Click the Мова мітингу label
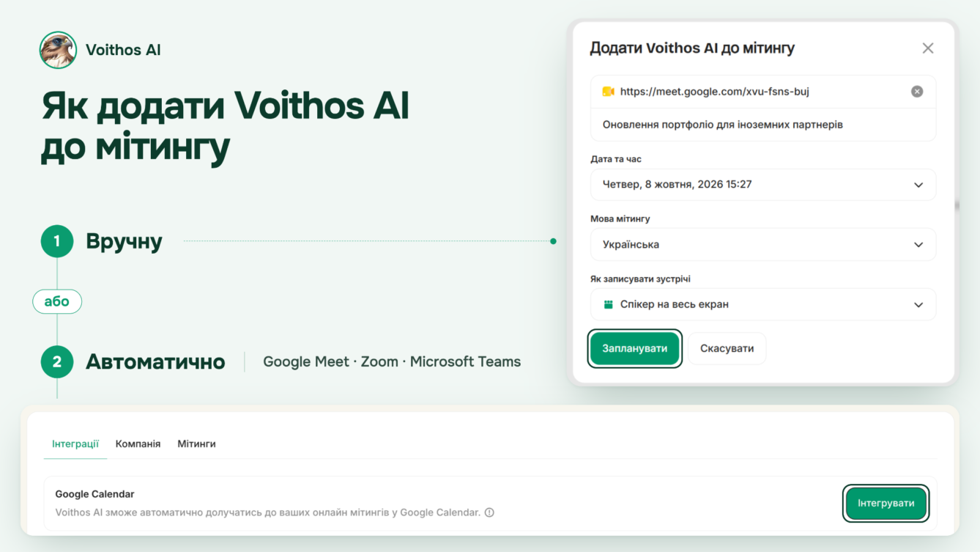The image size is (980, 552). coord(620,218)
